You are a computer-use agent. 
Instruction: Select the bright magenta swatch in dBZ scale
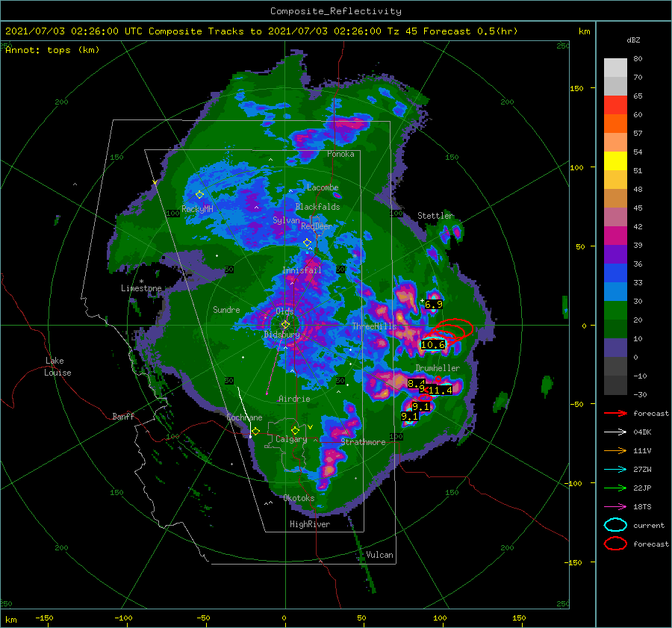point(615,236)
